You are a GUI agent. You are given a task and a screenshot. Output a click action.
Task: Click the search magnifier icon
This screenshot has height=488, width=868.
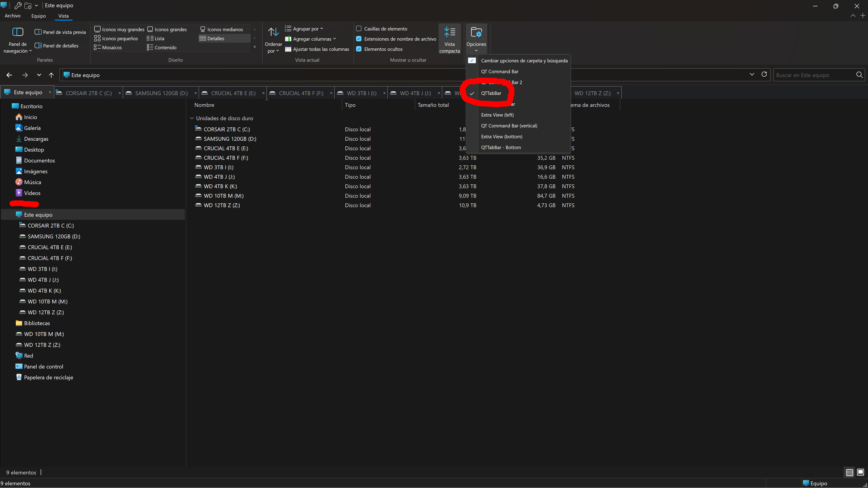pyautogui.click(x=859, y=75)
